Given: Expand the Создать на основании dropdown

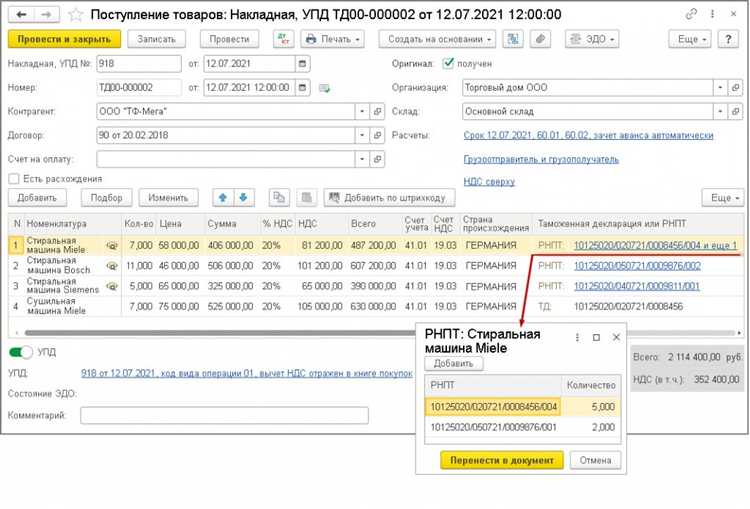Looking at the screenshot, I should pyautogui.click(x=436, y=39).
